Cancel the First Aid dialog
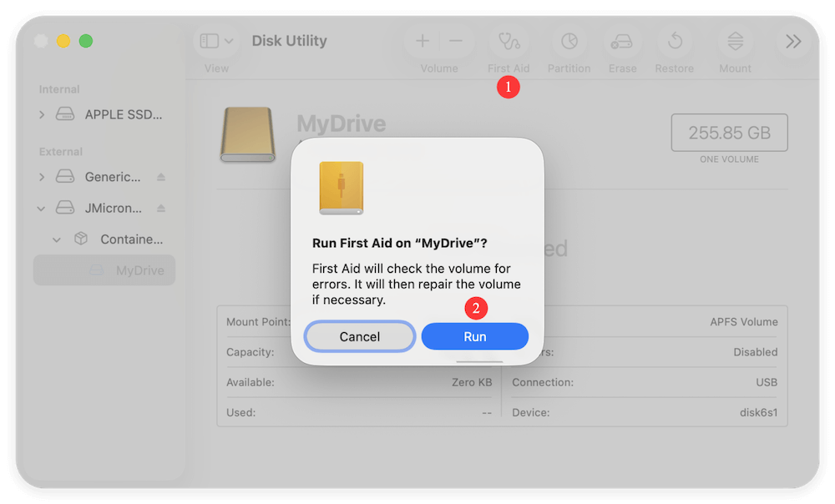Screen dimensions: 835x504 (359, 336)
